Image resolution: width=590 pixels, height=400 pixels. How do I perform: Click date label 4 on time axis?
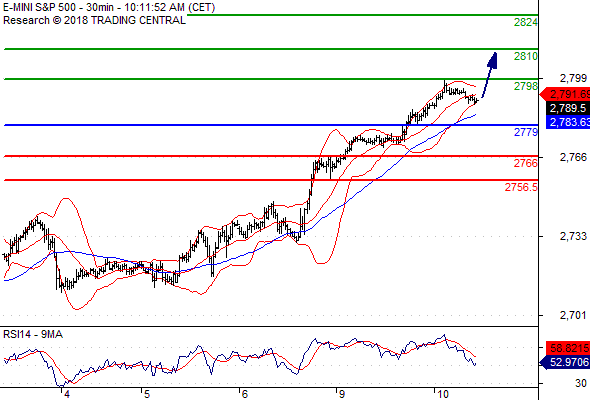point(67,394)
